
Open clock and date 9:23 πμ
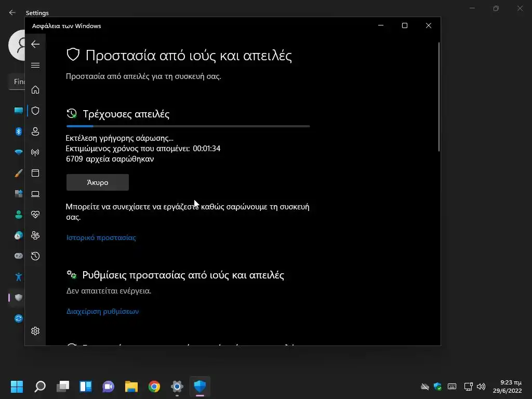[508, 387]
